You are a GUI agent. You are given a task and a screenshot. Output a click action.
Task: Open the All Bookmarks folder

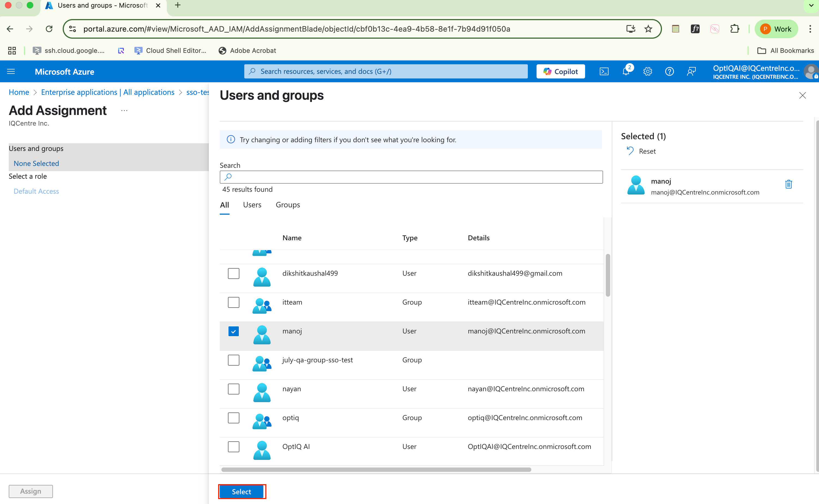[x=785, y=51]
